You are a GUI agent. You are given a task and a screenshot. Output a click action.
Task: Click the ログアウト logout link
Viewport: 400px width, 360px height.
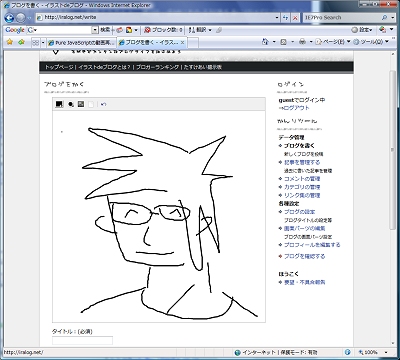pyautogui.click(x=296, y=108)
